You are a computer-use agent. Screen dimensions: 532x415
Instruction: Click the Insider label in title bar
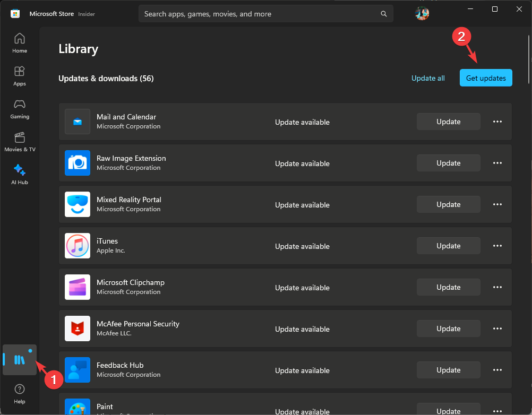click(87, 14)
